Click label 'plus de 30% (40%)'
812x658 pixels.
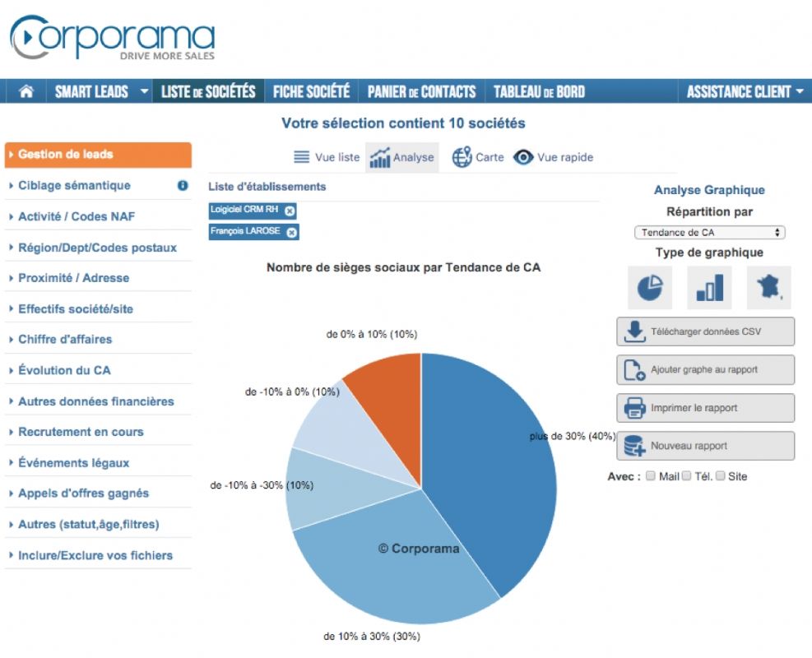point(573,437)
